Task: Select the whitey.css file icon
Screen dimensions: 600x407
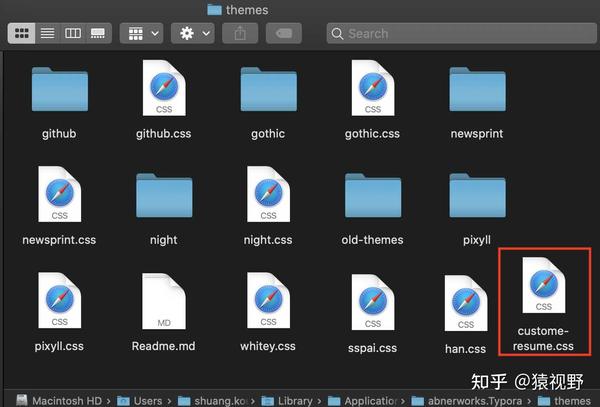Action: (269, 300)
